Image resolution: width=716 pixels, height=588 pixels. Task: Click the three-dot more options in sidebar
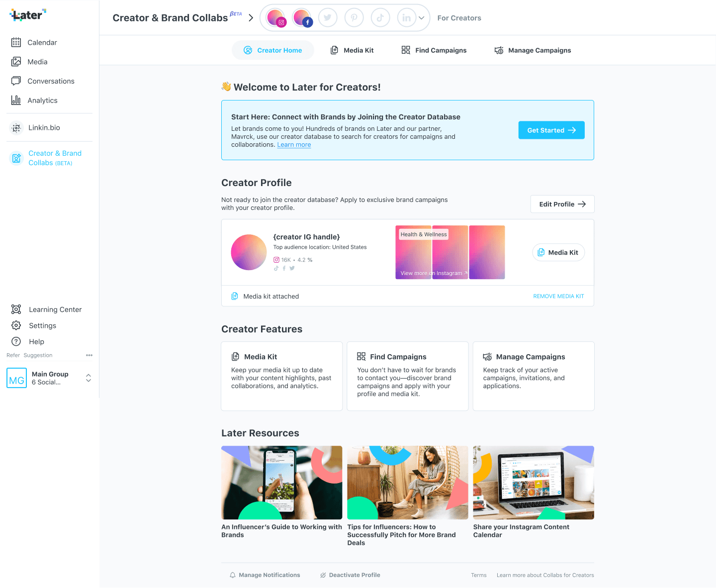89,355
